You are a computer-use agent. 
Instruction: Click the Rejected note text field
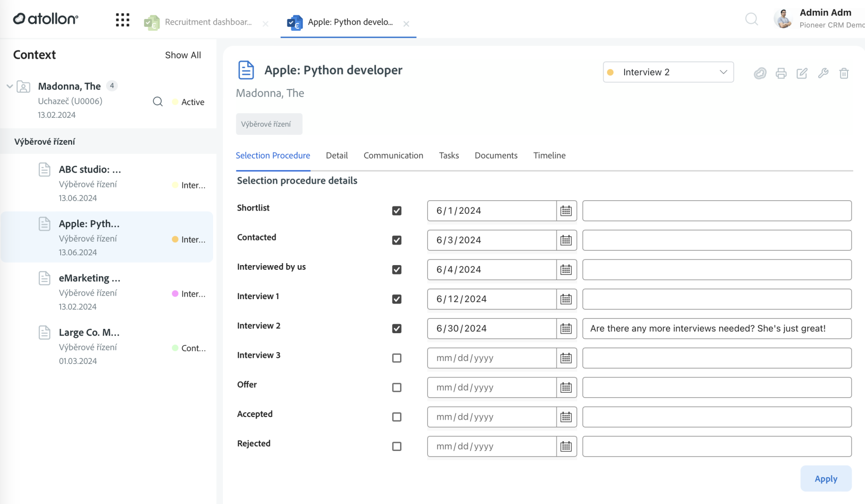717,446
